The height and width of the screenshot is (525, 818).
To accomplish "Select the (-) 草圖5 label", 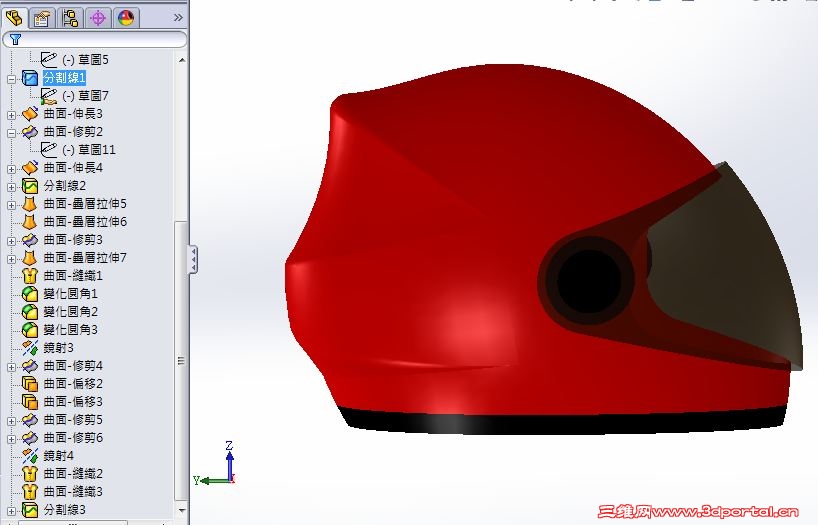I will (85, 59).
